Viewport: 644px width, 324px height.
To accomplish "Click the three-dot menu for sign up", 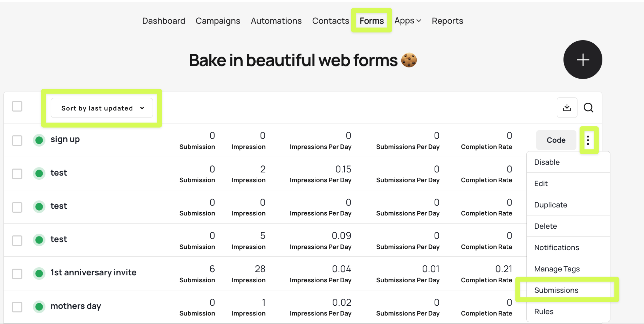I will 588,140.
